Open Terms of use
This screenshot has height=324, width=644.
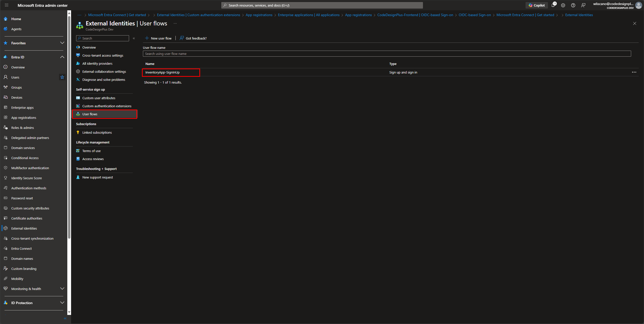[x=91, y=151]
